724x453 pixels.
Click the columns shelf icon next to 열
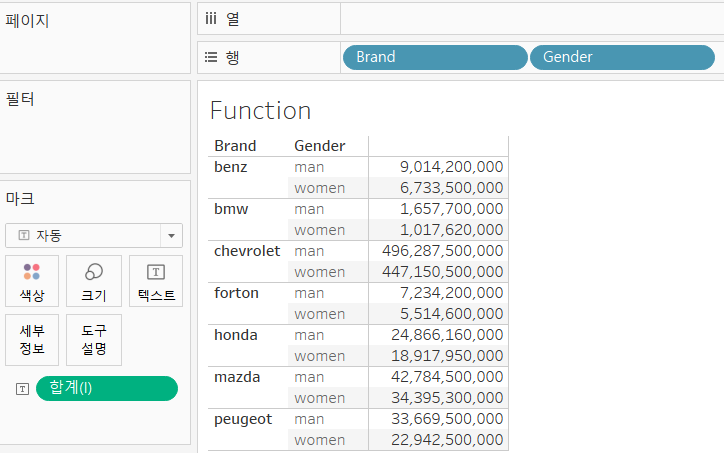(x=211, y=18)
